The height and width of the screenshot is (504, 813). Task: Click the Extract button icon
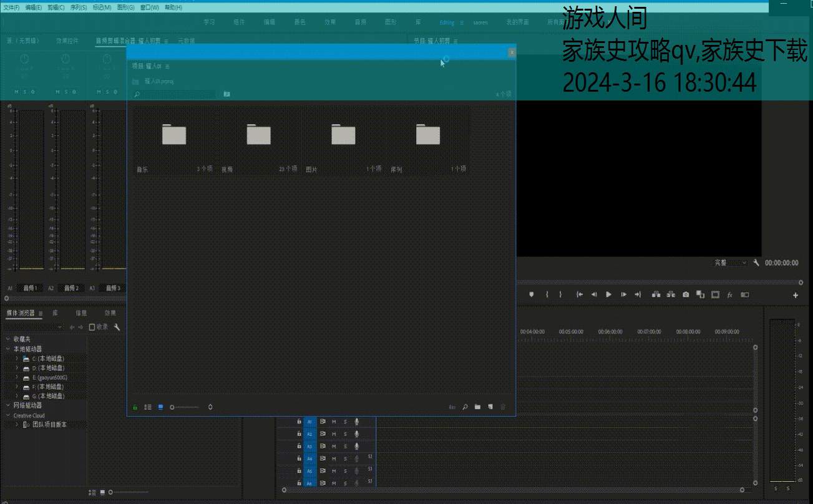pos(671,294)
